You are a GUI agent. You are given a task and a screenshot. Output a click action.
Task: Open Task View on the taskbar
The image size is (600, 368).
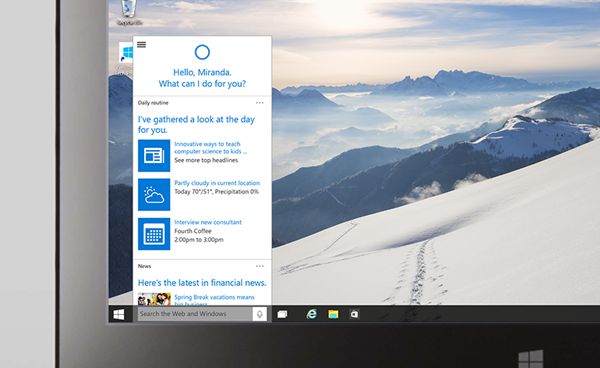point(282,314)
